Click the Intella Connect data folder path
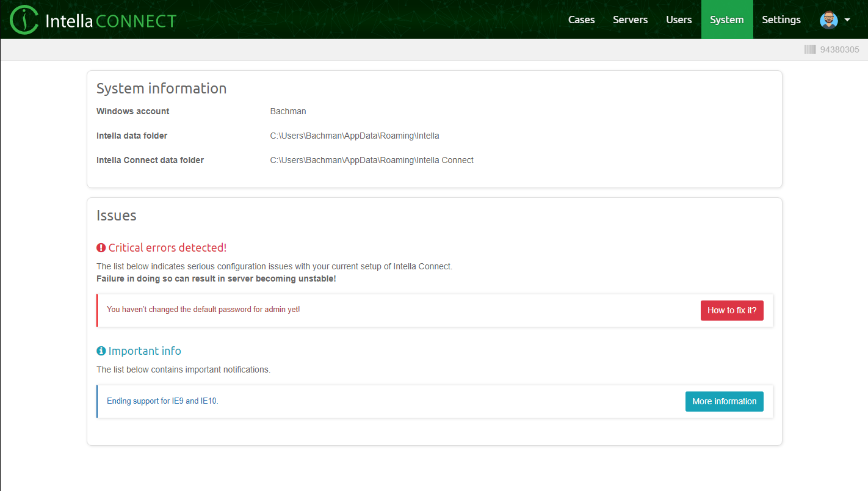Viewport: 868px width, 491px height. (x=371, y=160)
